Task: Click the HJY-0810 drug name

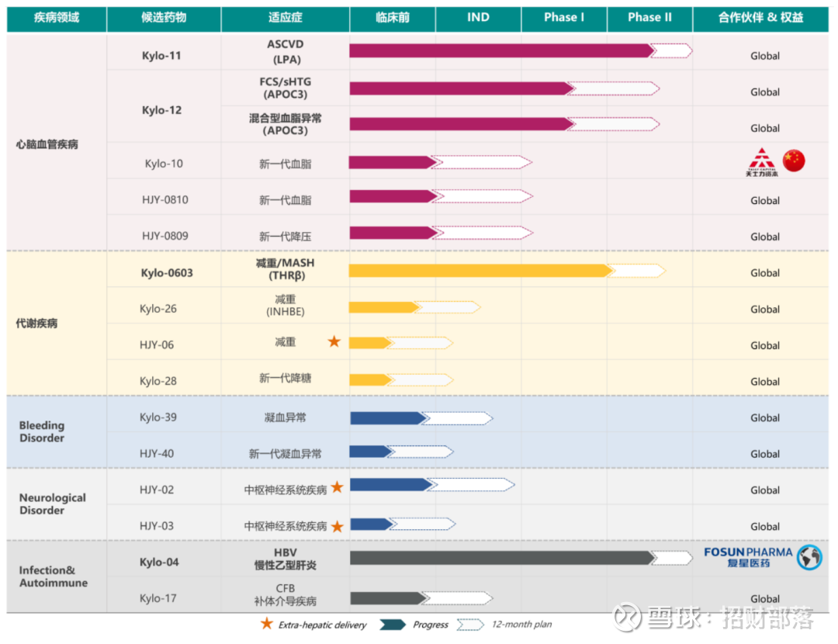Action: click(164, 200)
